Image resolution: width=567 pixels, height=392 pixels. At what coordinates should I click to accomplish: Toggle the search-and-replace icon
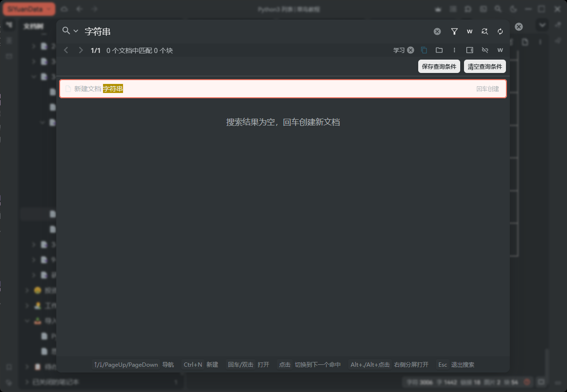tap(485, 31)
